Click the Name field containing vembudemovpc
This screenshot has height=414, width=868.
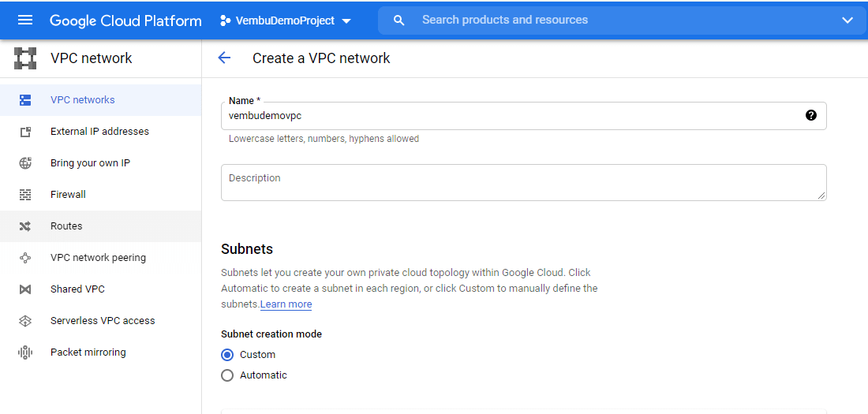coord(524,116)
